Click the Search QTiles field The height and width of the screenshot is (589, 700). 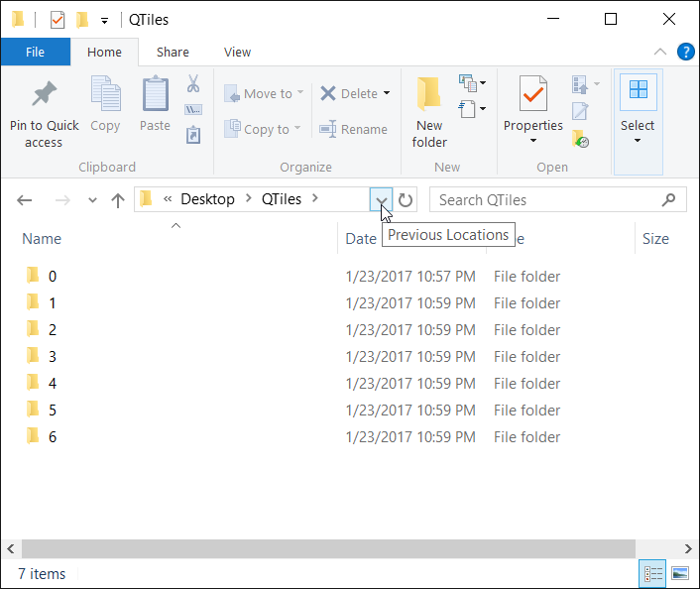[547, 200]
